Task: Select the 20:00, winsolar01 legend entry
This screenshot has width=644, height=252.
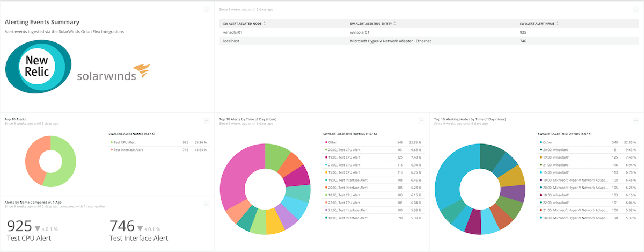Action: 589,150
